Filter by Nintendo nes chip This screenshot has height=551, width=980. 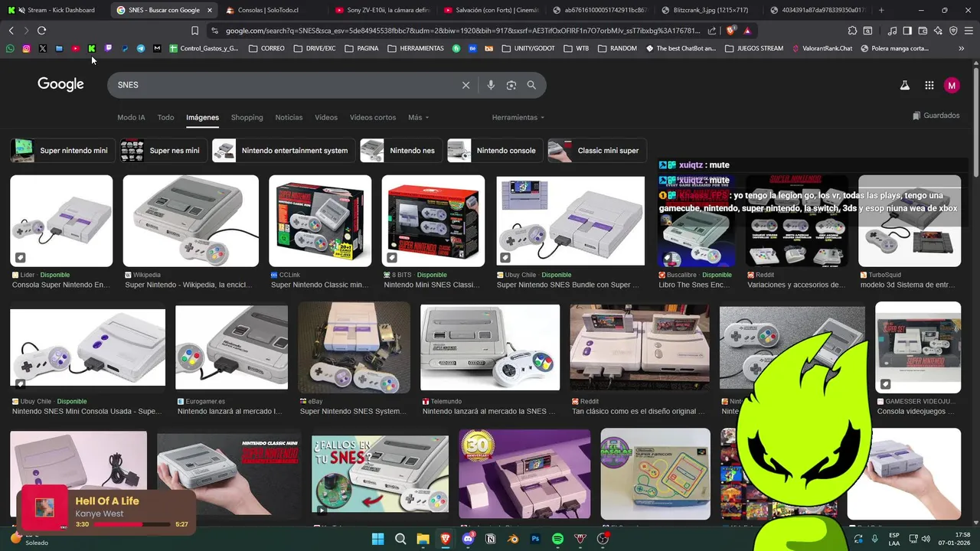pyautogui.click(x=401, y=151)
